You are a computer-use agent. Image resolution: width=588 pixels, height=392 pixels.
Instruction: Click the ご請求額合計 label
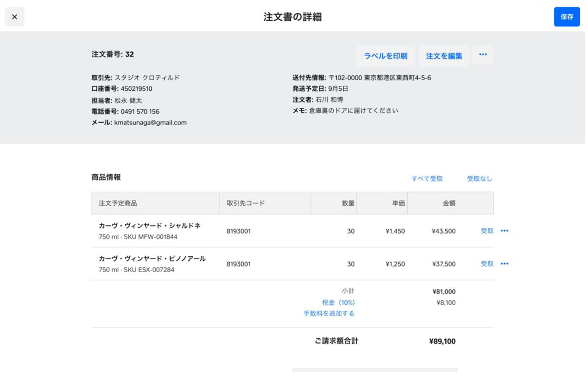point(336,341)
